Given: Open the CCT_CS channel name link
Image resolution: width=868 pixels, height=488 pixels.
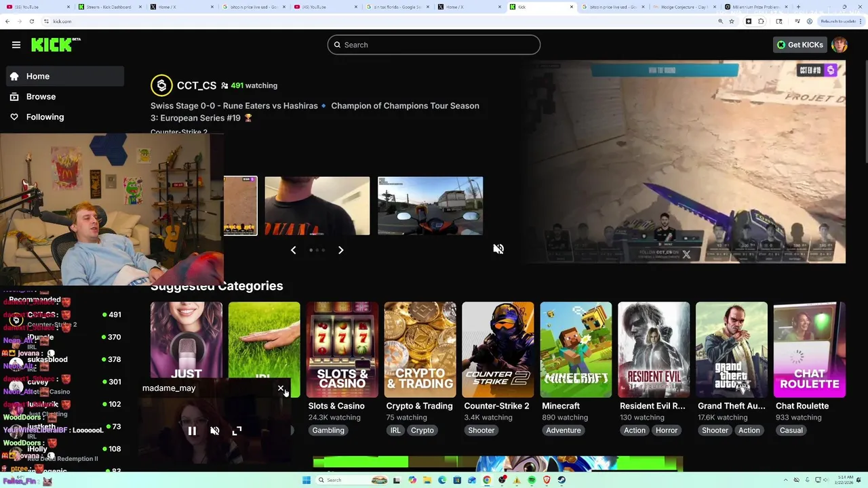Looking at the screenshot, I should click(x=197, y=85).
